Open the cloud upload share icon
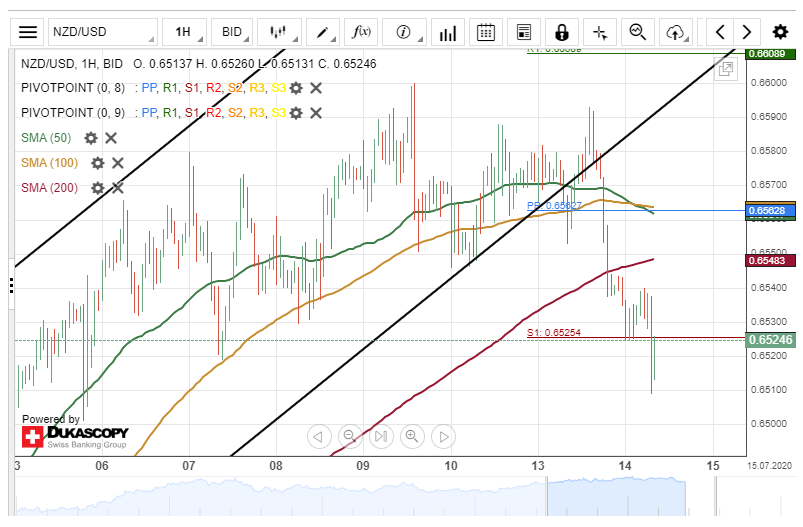 677,32
